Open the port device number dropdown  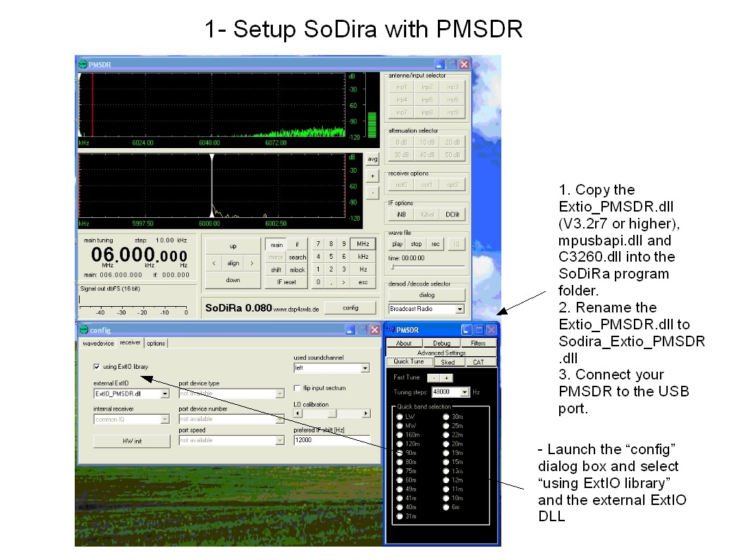coord(280,419)
